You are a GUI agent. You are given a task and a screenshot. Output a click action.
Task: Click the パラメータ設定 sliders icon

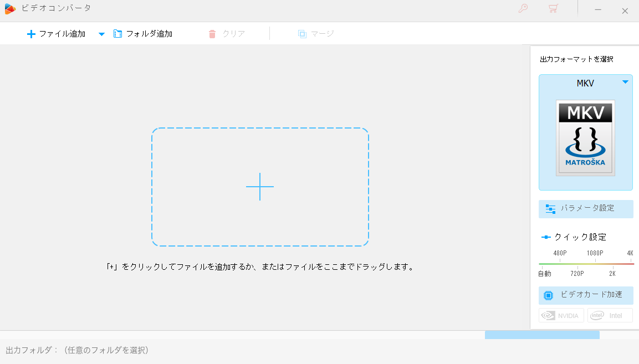[550, 209]
